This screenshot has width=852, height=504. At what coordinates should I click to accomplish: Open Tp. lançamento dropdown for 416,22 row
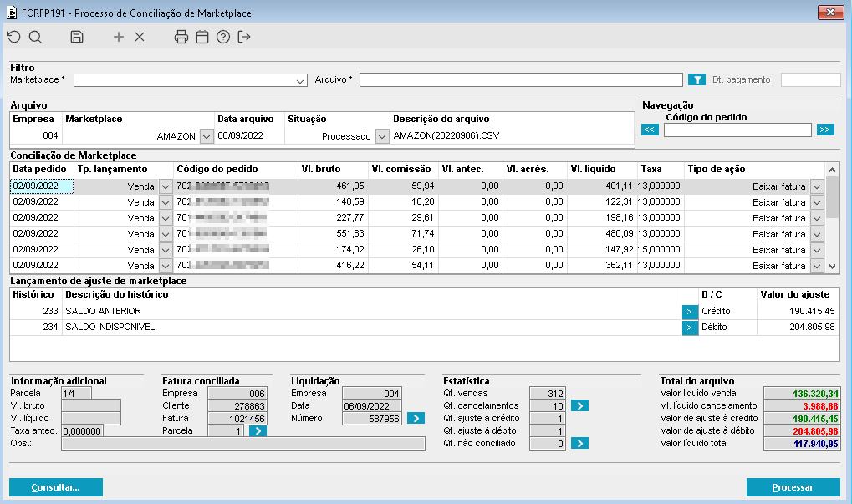click(x=166, y=266)
